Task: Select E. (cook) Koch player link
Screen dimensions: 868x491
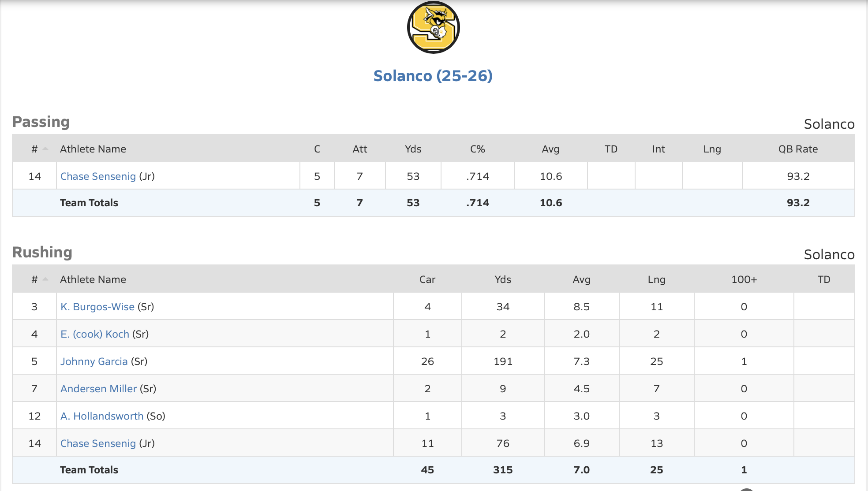Action: pyautogui.click(x=95, y=334)
